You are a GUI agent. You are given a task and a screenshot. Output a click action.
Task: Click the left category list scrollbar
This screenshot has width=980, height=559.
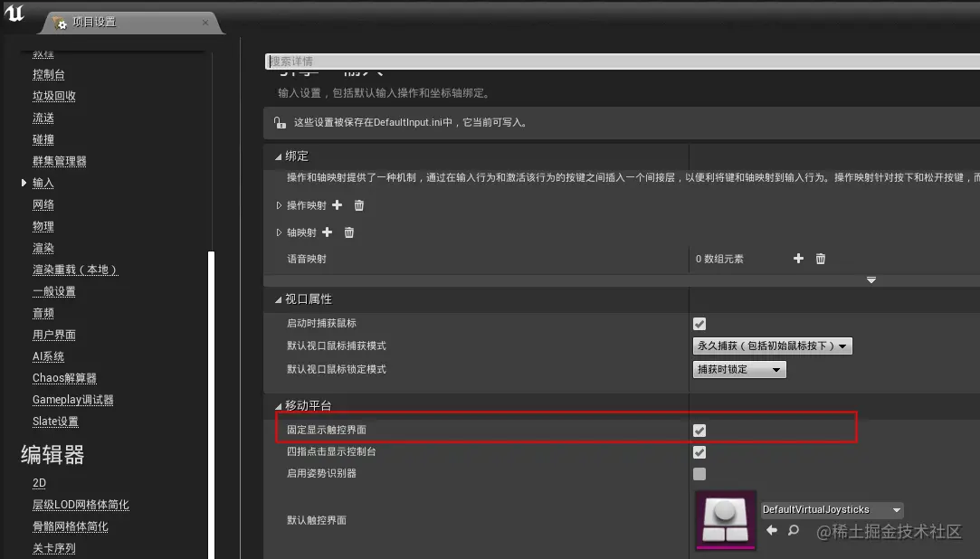tap(211, 404)
